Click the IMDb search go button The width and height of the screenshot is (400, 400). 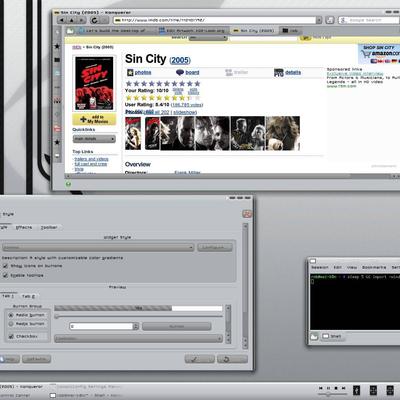pos(305,38)
